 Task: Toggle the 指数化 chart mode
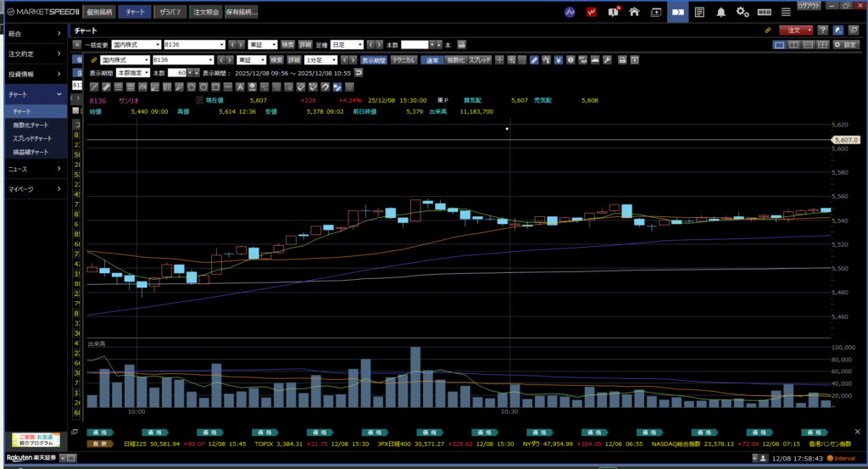[455, 60]
